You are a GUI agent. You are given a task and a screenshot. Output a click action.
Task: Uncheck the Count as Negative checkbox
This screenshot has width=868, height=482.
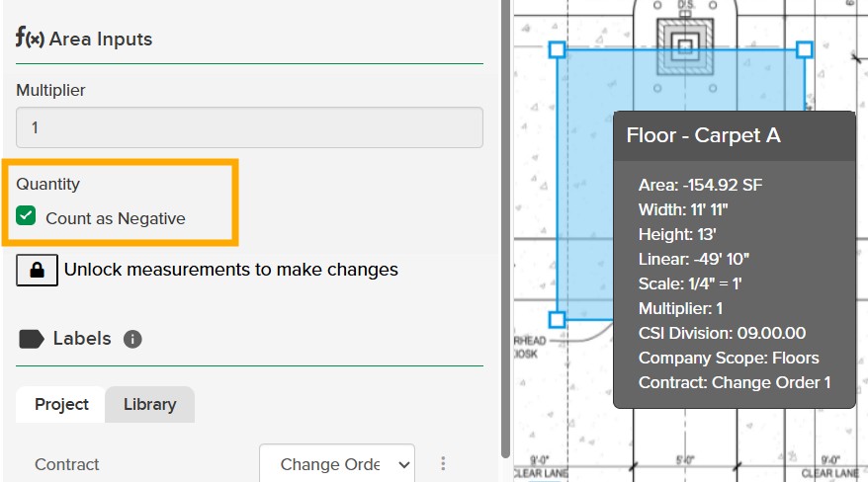coord(27,217)
